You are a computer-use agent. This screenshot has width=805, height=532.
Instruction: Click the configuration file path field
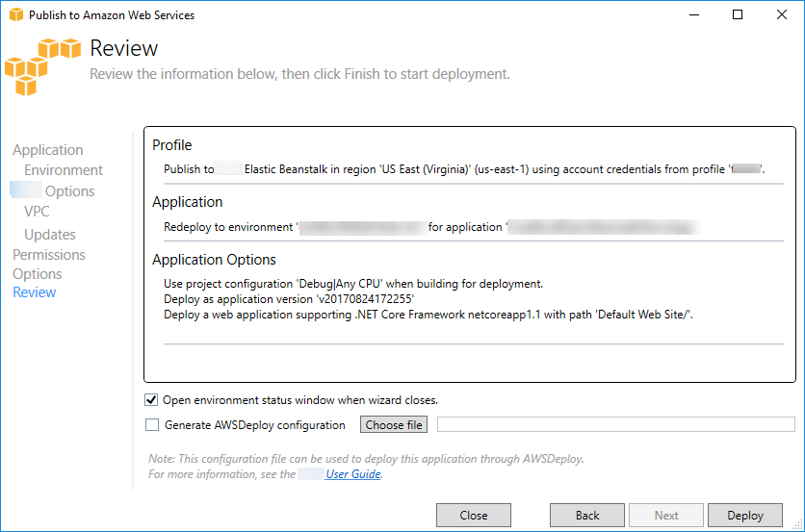[615, 425]
